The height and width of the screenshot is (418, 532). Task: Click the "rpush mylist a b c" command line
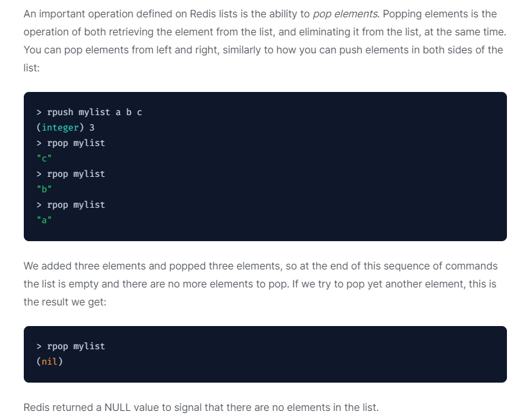[89, 113]
